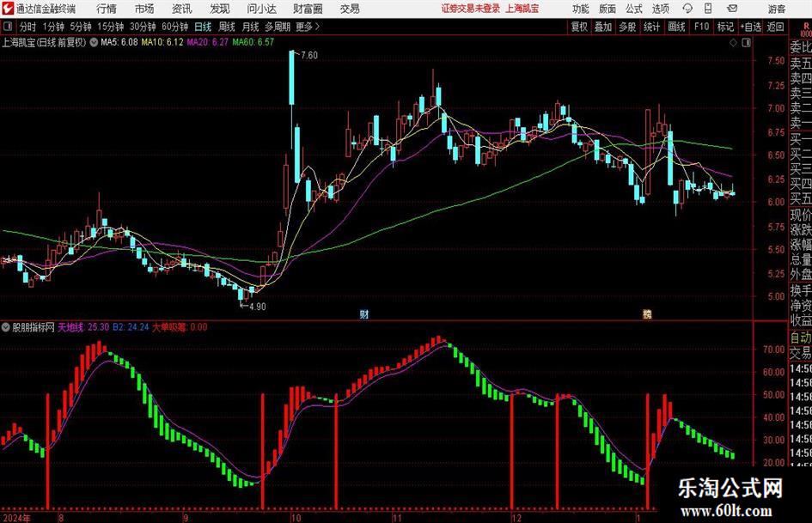Switch to 分时 chart tab
Viewport: 812px width, 523px height.
point(27,27)
